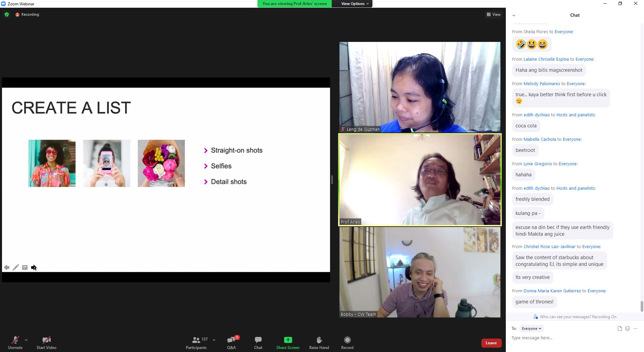Click the 'hahaha' chat message
This screenshot has width=644, height=352.
point(523,175)
